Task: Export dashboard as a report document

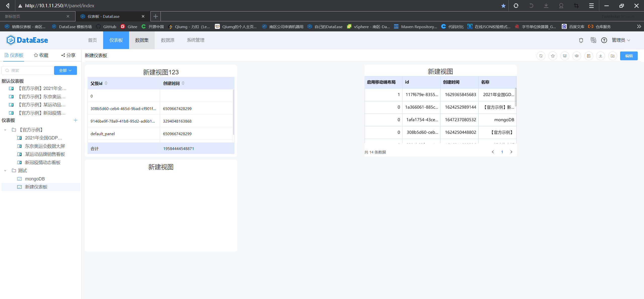Action: 589,56
